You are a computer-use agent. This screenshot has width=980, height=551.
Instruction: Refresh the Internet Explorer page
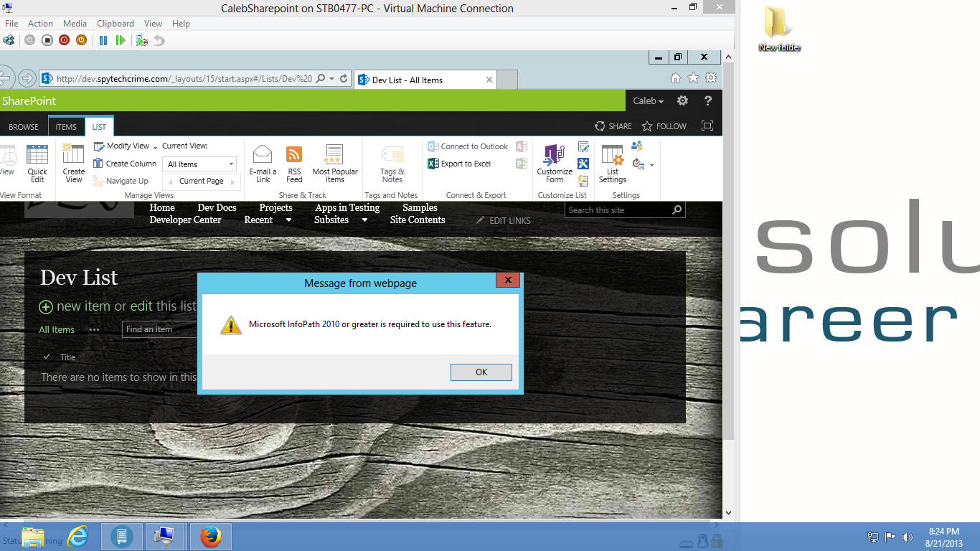click(344, 79)
